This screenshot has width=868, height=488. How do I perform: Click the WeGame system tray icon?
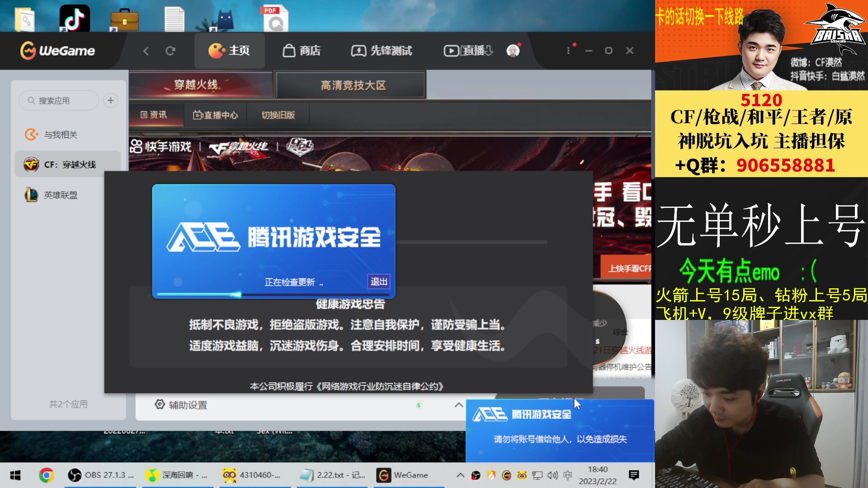[x=506, y=475]
